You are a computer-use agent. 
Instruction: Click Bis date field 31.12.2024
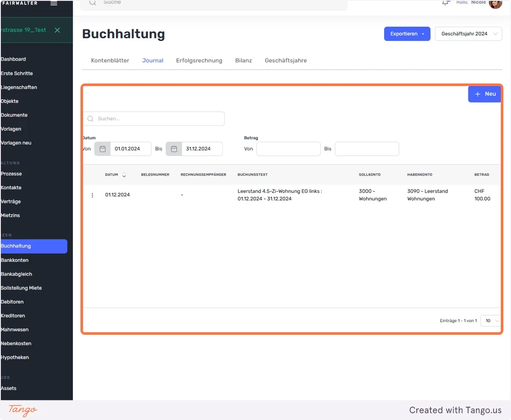click(x=202, y=149)
